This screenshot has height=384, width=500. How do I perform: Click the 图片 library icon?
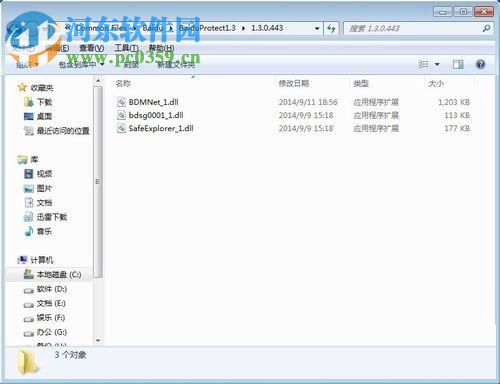29,188
